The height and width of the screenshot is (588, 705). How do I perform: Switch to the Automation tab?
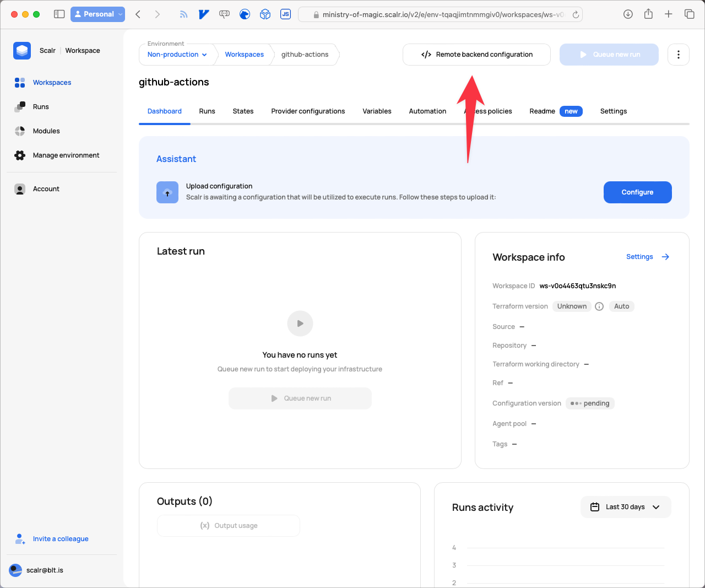[427, 111]
